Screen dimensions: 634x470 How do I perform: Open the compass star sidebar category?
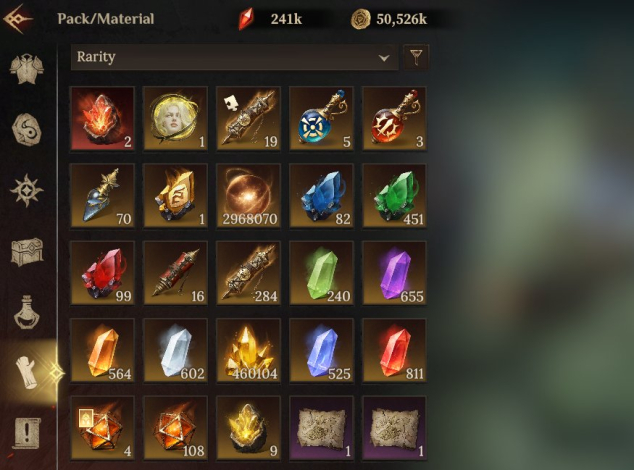27,190
